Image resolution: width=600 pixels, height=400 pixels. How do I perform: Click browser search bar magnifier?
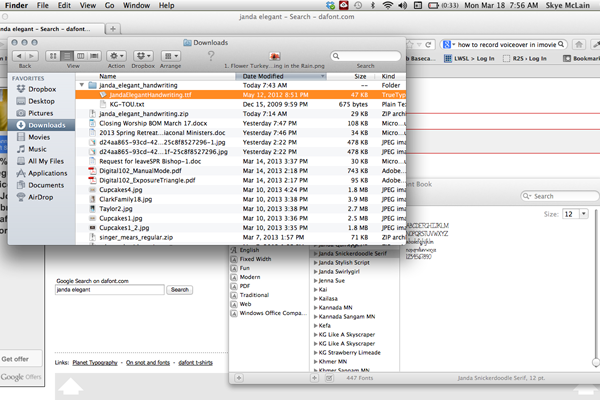point(561,44)
